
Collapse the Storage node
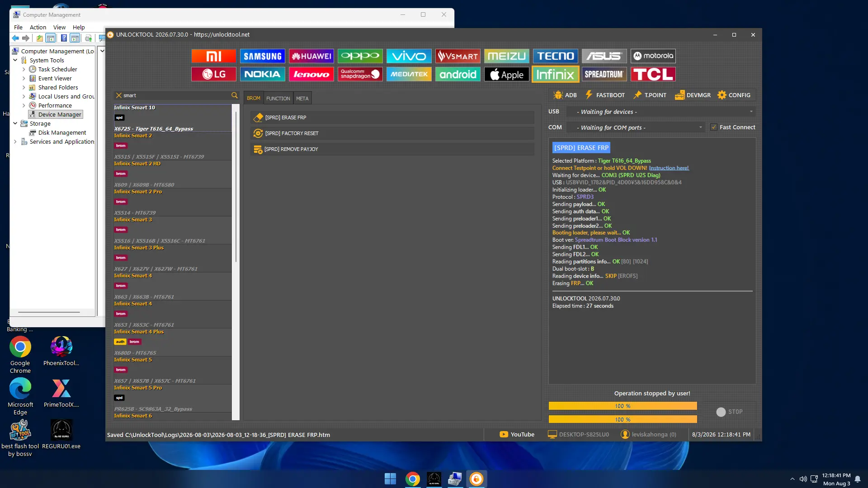point(15,123)
